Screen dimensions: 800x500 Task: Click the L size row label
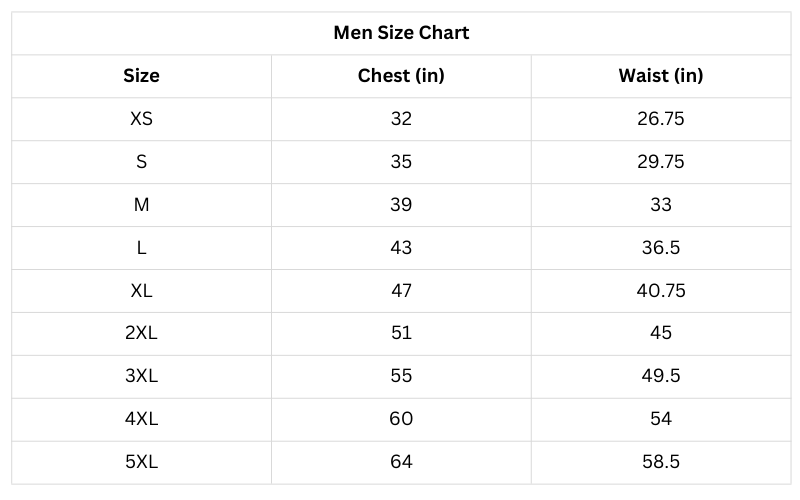tap(141, 248)
